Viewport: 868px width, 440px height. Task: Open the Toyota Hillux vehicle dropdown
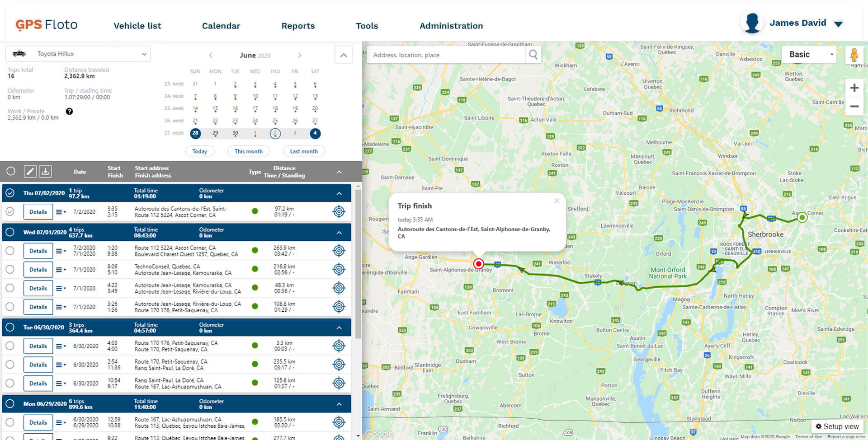tap(78, 54)
